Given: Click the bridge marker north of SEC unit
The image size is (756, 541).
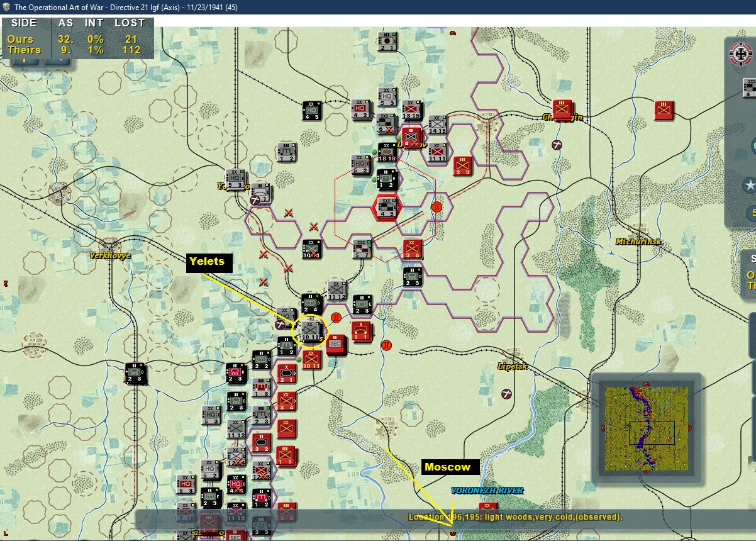Looking at the screenshot, I should click(336, 318).
